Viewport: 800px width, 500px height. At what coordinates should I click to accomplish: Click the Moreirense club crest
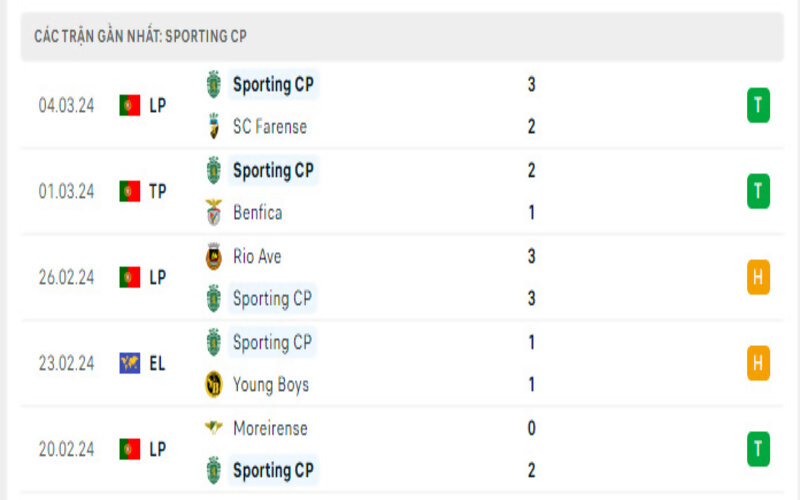click(x=213, y=428)
